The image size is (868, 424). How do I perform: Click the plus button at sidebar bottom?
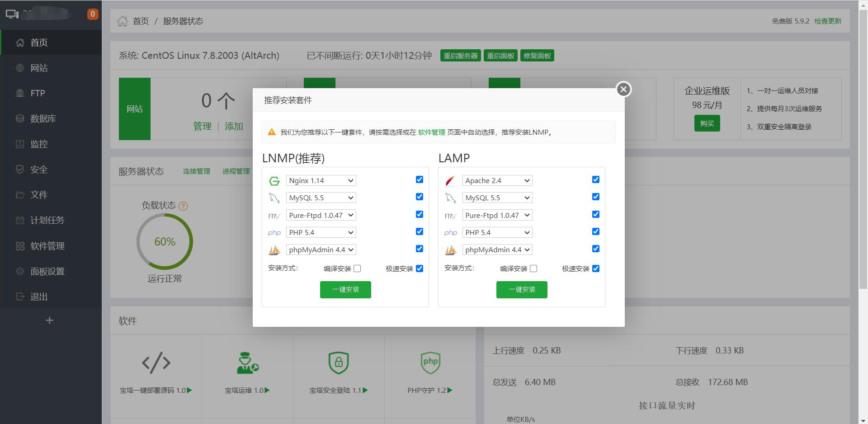click(49, 320)
